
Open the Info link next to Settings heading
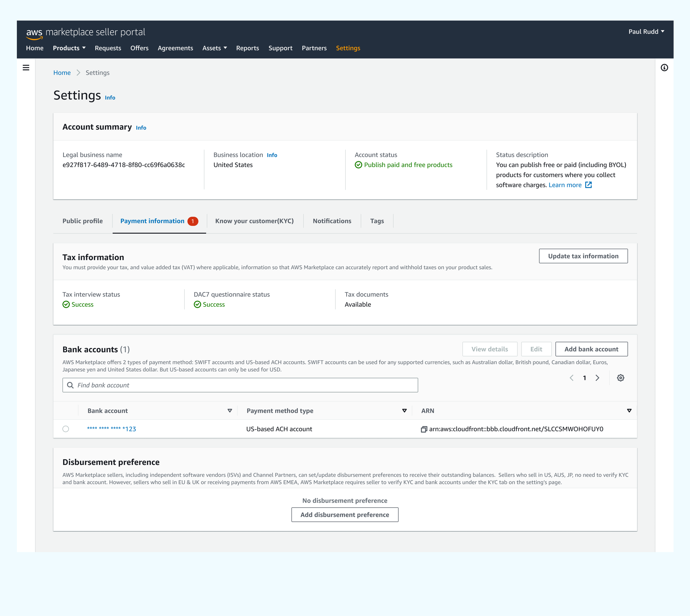110,98
